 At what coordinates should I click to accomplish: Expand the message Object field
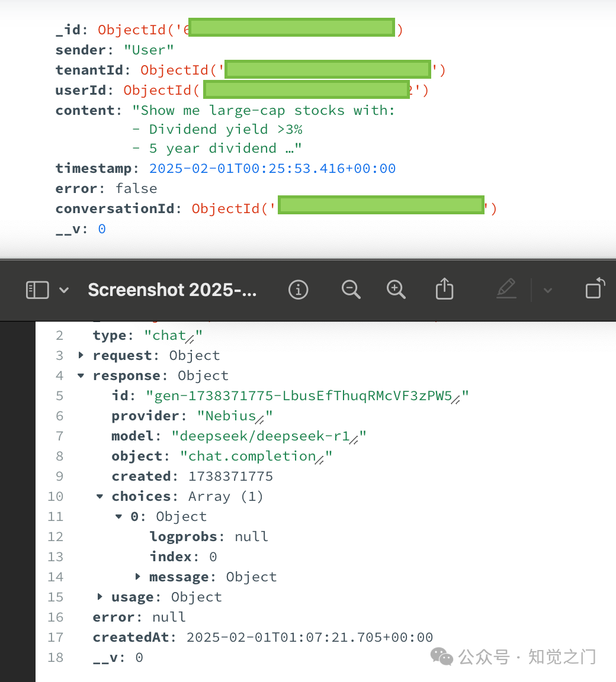[137, 577]
